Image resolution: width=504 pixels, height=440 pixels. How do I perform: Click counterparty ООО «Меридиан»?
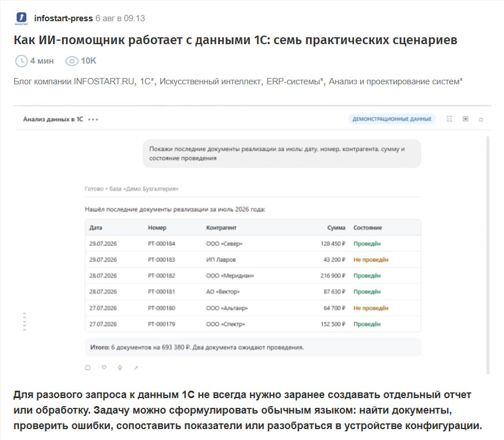[230, 276]
